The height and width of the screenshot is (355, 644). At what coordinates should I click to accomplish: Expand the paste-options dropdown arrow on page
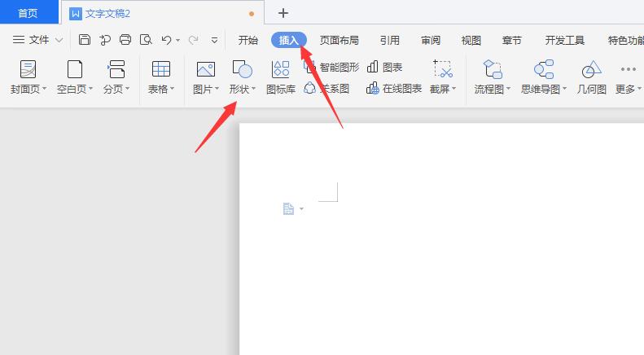[301, 208]
